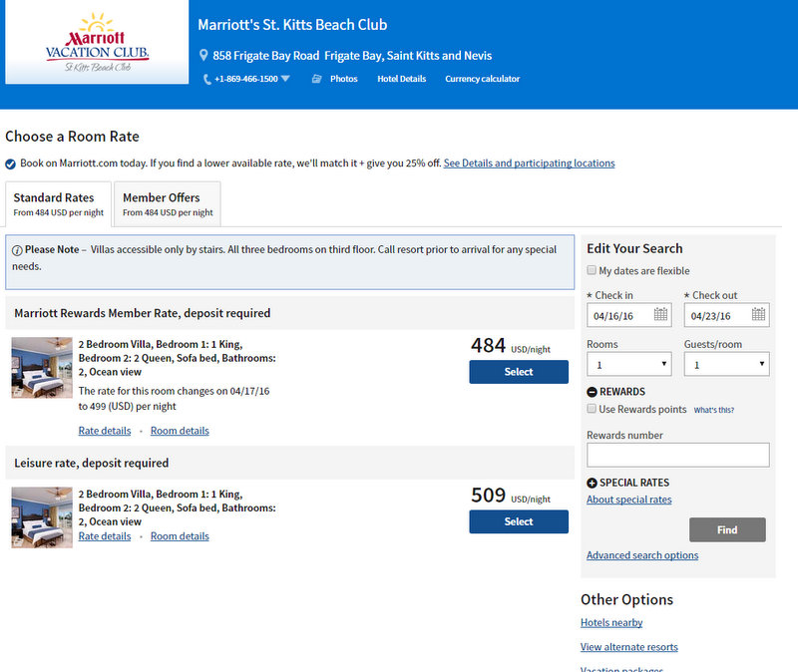
Task: Click the What's this? link
Action: (x=714, y=410)
